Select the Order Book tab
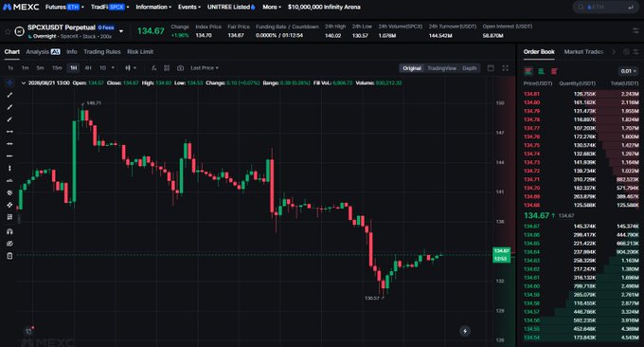The image size is (644, 347). click(x=539, y=52)
